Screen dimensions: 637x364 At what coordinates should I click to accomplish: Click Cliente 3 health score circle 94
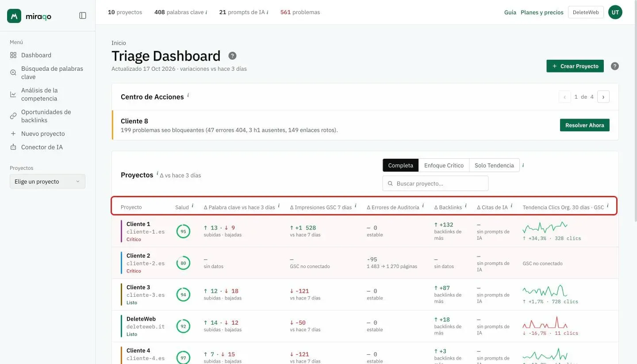(x=183, y=295)
